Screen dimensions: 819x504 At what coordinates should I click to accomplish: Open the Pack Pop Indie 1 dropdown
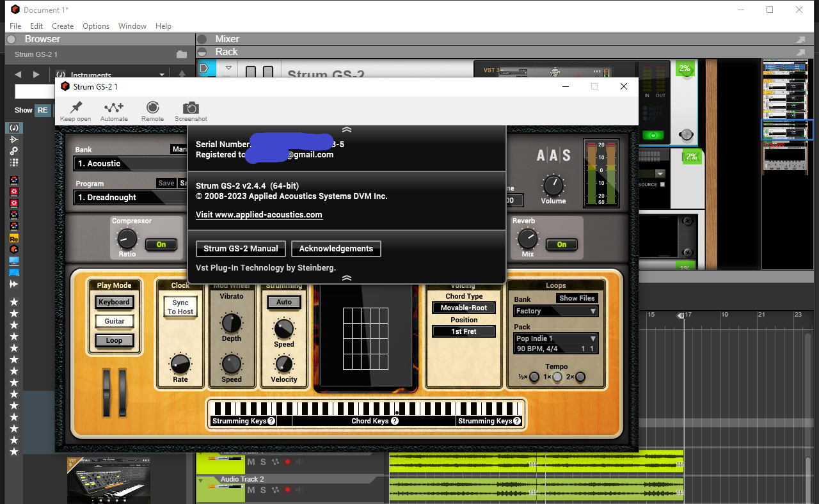point(556,338)
